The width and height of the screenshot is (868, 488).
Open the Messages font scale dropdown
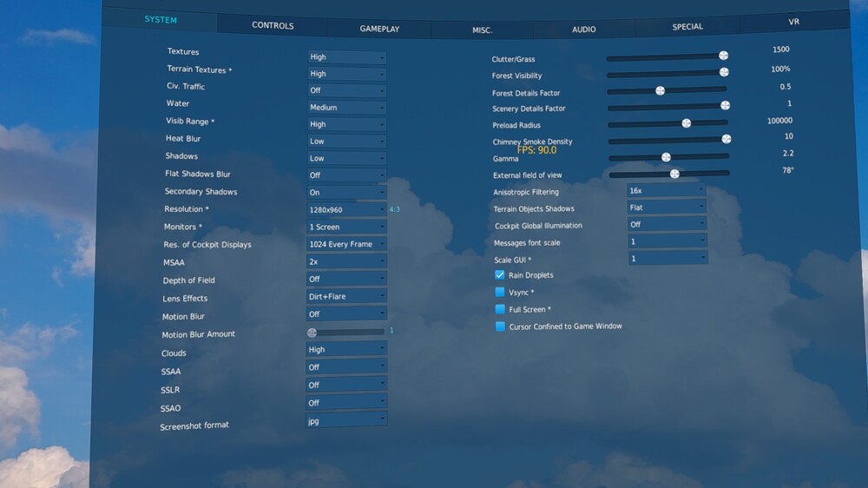pyautogui.click(x=668, y=241)
